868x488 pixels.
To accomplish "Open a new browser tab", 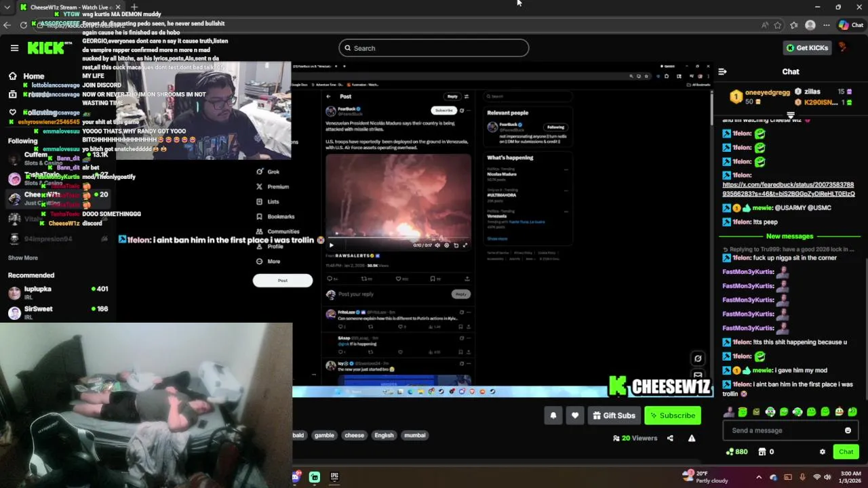I will [134, 7].
